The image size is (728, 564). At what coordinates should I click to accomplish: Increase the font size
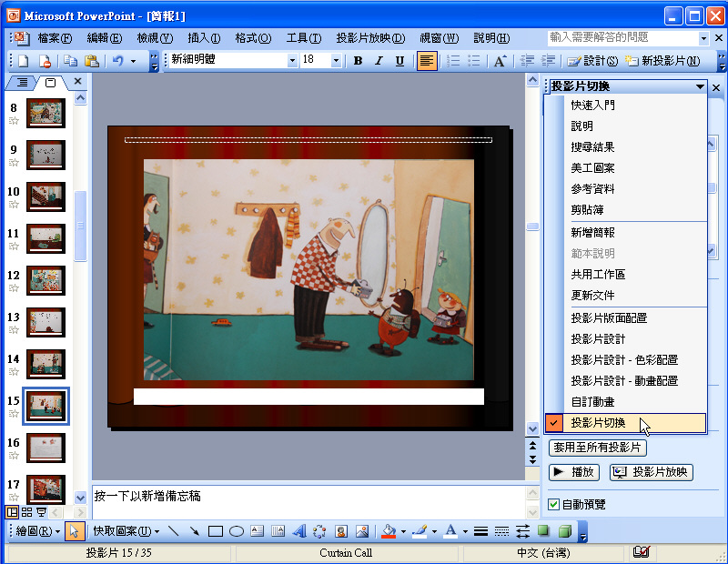(500, 61)
